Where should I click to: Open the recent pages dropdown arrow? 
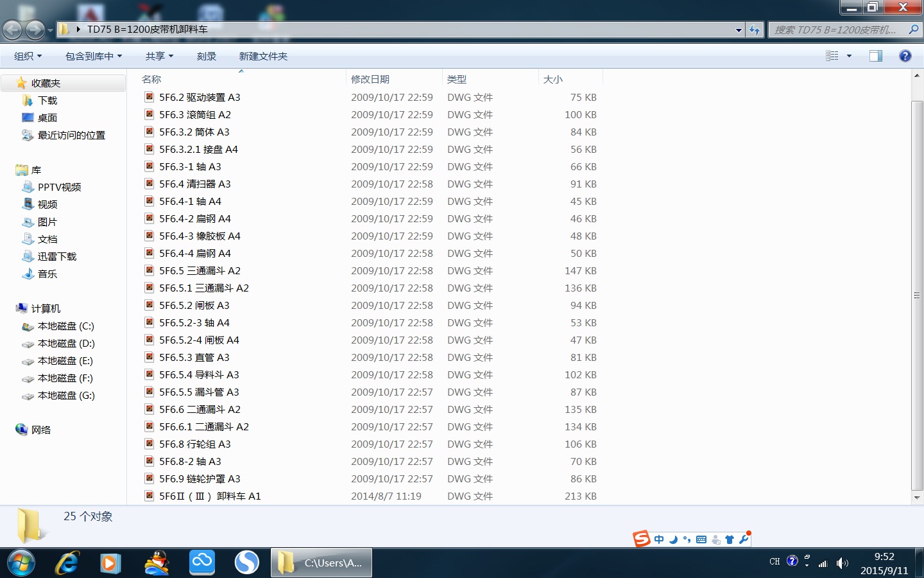click(50, 30)
